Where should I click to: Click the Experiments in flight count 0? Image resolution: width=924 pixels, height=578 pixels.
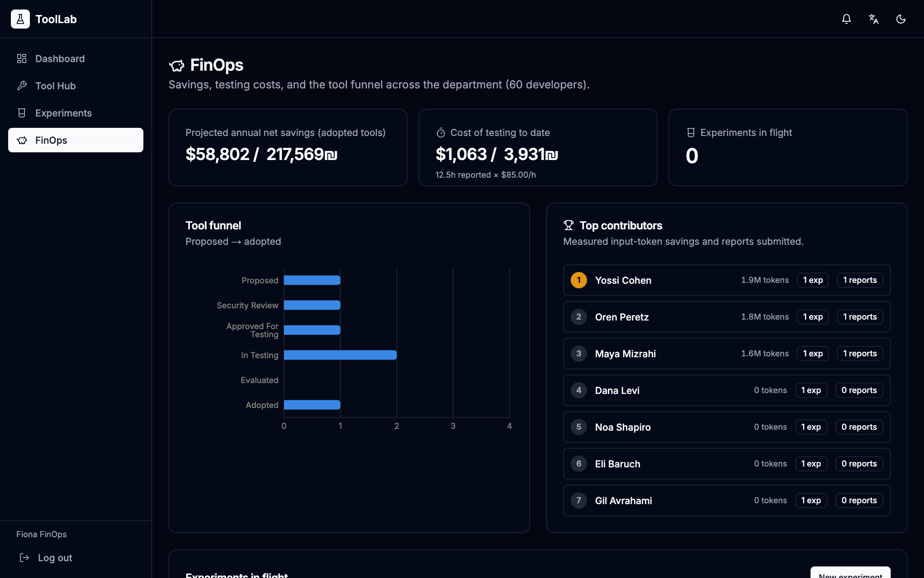692,156
